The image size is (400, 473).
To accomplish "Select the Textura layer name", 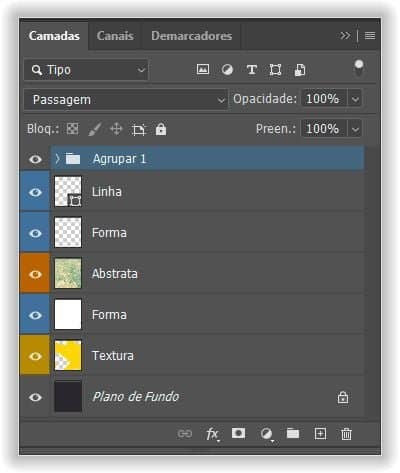I will click(113, 356).
